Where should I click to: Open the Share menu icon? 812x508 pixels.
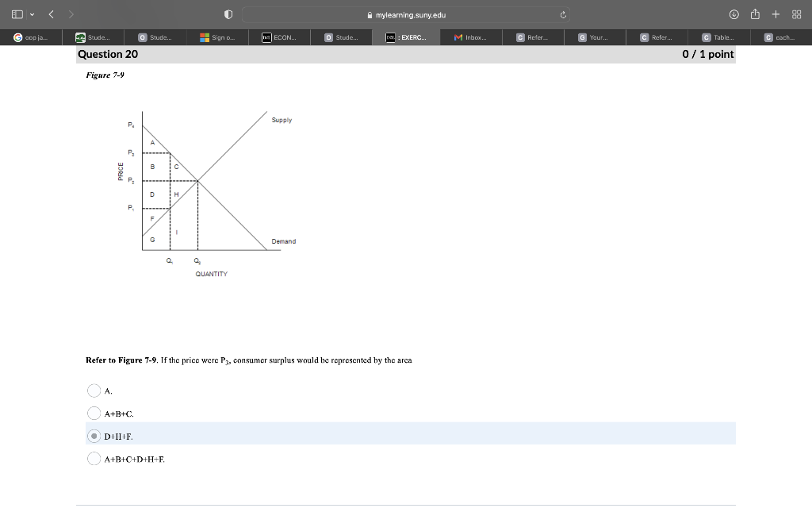pyautogui.click(x=755, y=14)
